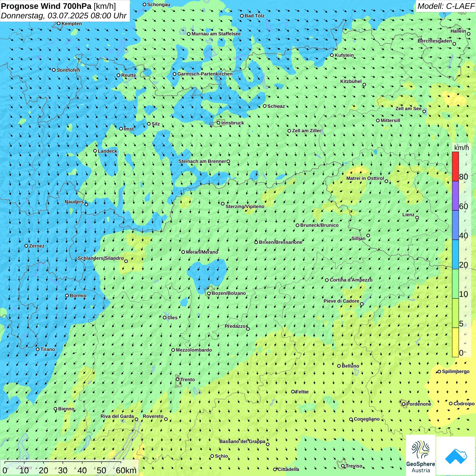Click the 'Kempten' label

coord(71,23)
